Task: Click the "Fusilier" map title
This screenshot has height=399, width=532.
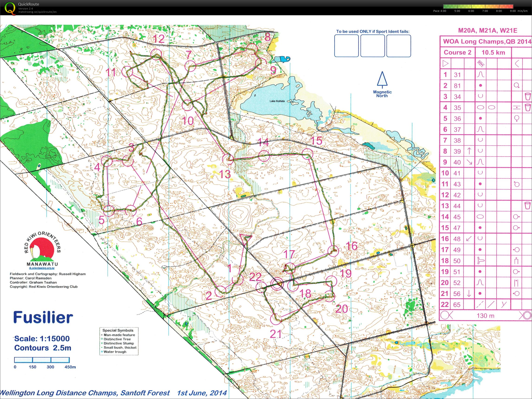Action: coord(43,317)
